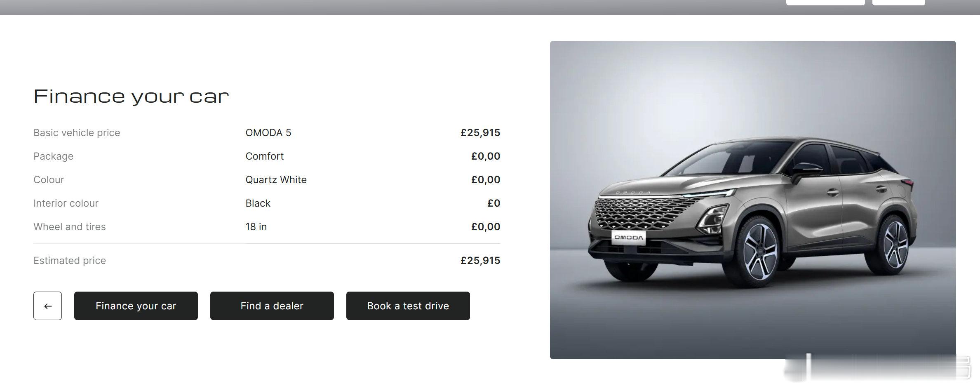Click the OMODA license plate on car
980x391 pixels.
(629, 238)
